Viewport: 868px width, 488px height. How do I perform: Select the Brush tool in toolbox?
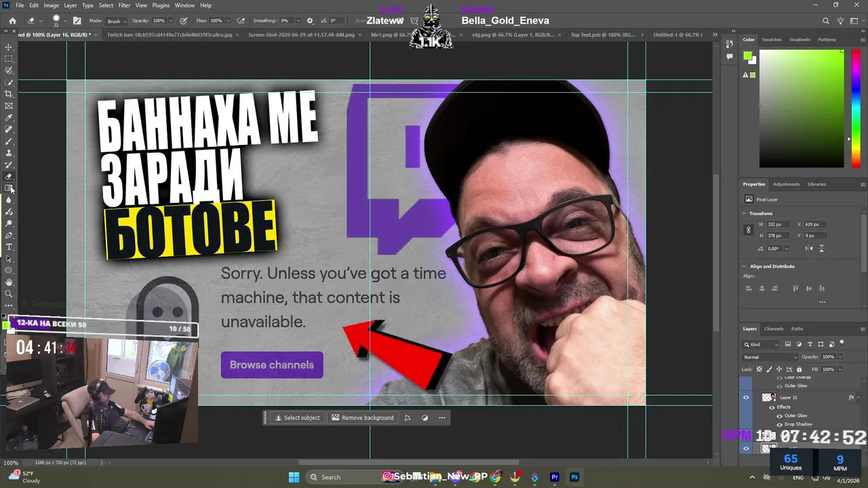tap(9, 141)
